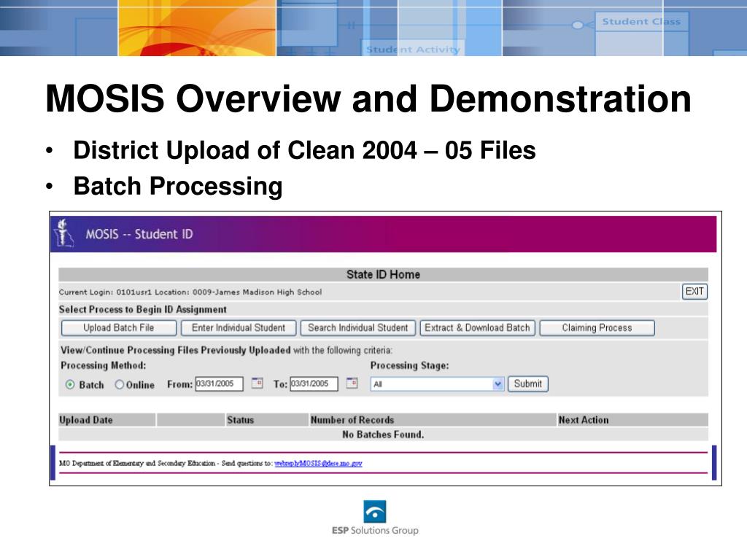747x560 pixels.
Task: Click the From date input field
Action: 219,384
